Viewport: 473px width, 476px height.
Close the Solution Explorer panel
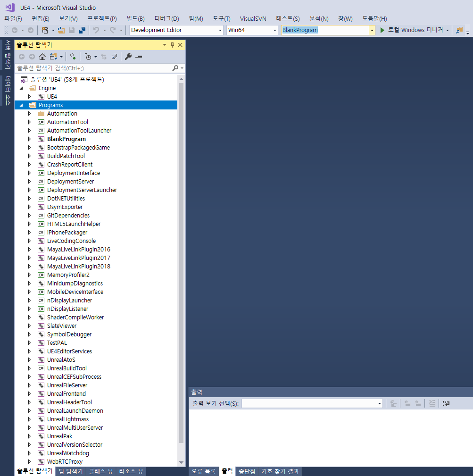pos(180,45)
